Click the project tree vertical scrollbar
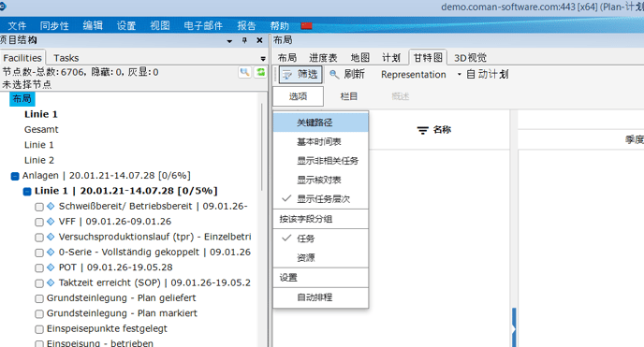Viewport: 644px width, 347px height. (262, 146)
